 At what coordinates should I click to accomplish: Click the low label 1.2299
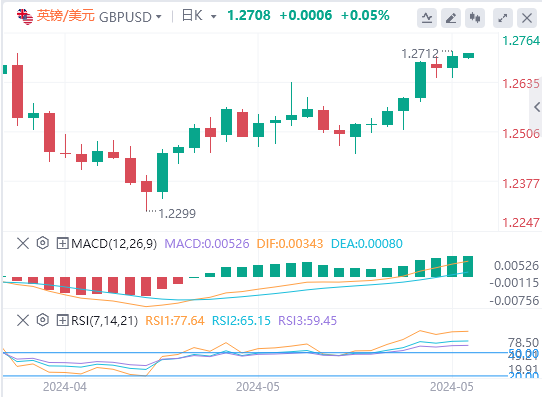point(177,214)
